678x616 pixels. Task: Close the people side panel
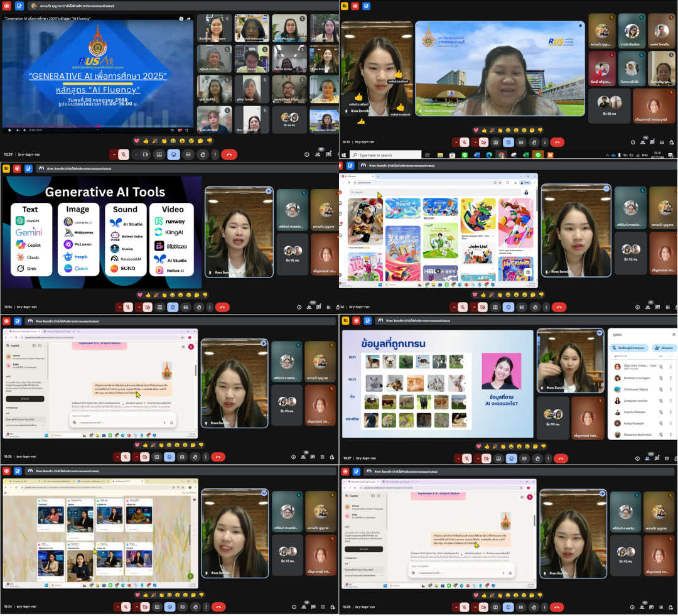[673, 335]
